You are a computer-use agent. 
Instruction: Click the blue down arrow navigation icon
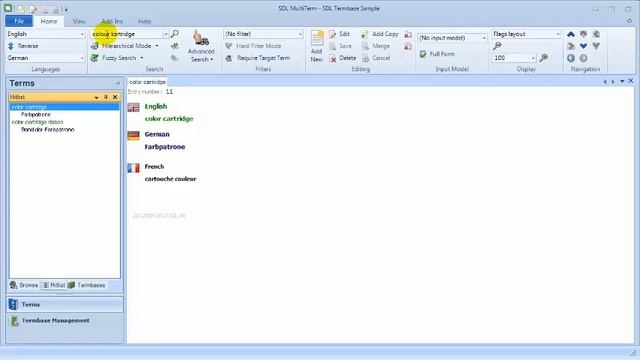point(584,46)
